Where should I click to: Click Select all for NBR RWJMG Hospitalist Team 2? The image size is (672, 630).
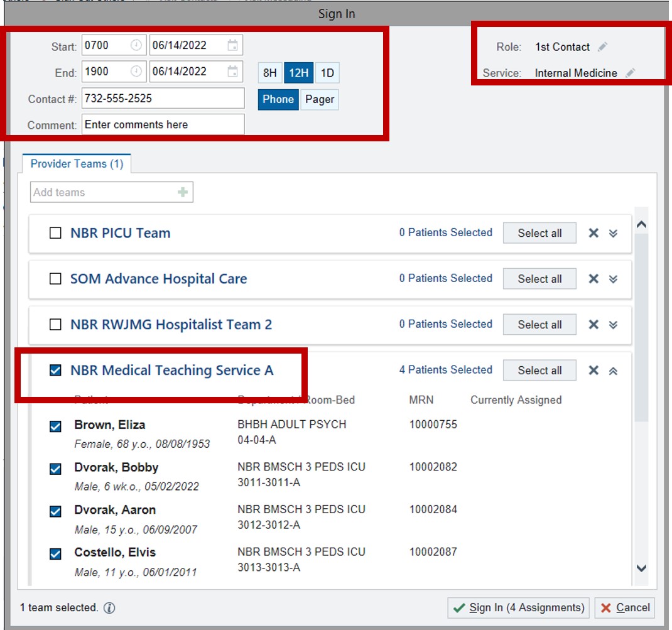[539, 324]
